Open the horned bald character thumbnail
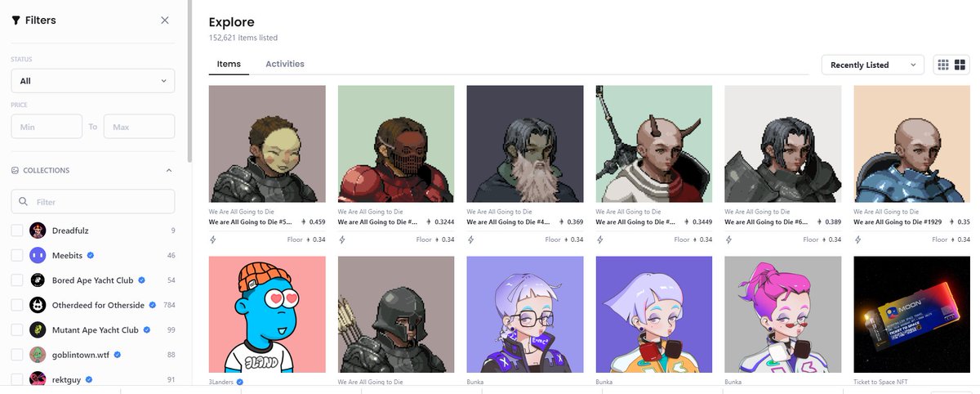This screenshot has height=394, width=980. click(x=654, y=143)
